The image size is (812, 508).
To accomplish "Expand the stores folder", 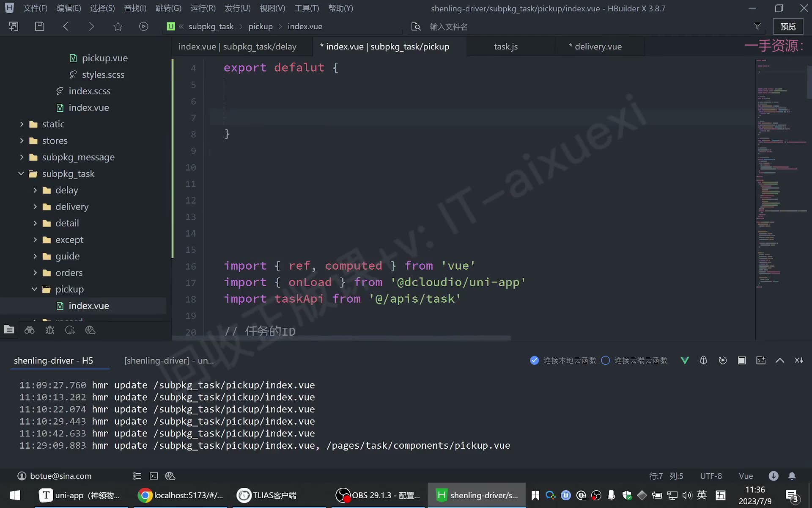I will pos(22,141).
